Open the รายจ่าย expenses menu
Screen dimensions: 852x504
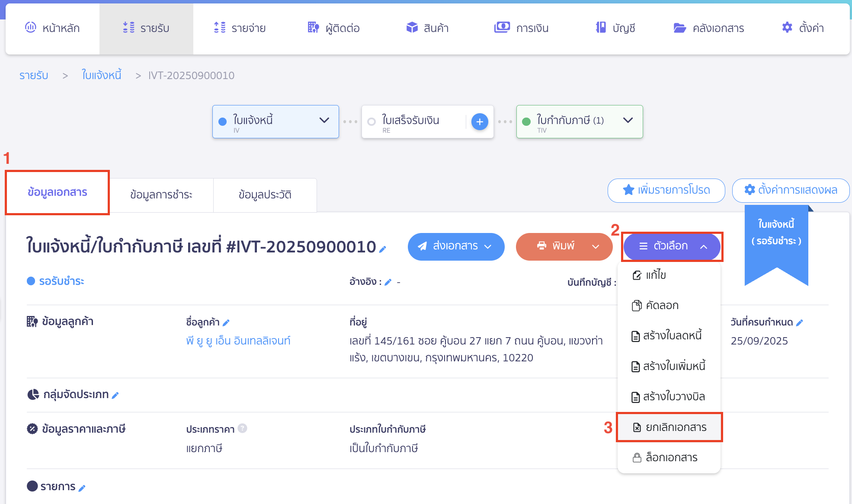[x=240, y=28]
